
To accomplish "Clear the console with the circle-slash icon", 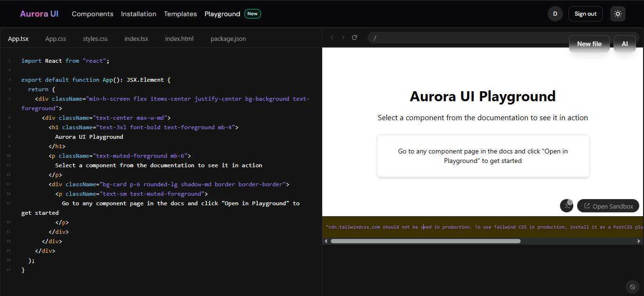I will click(632, 287).
